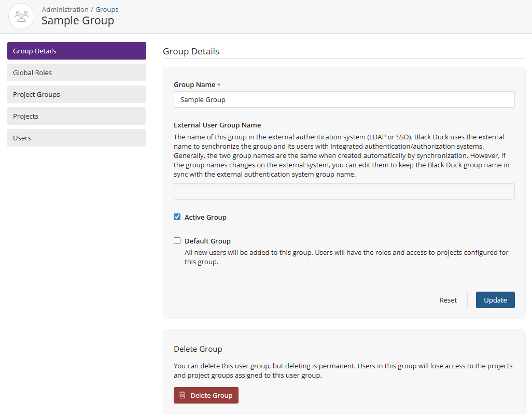Image resolution: width=532 pixels, height=417 pixels.
Task: Click the red Delete Group button
Action: [206, 395]
